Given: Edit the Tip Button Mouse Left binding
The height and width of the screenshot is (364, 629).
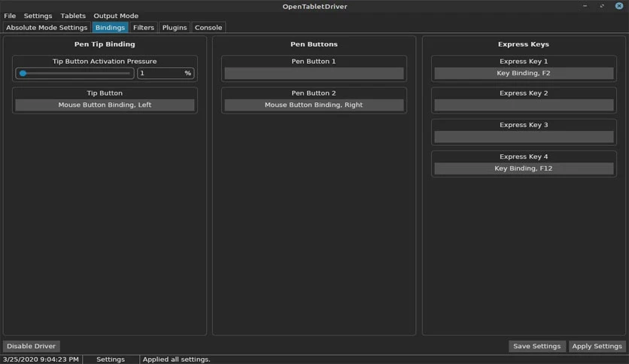Looking at the screenshot, I should pos(105,105).
